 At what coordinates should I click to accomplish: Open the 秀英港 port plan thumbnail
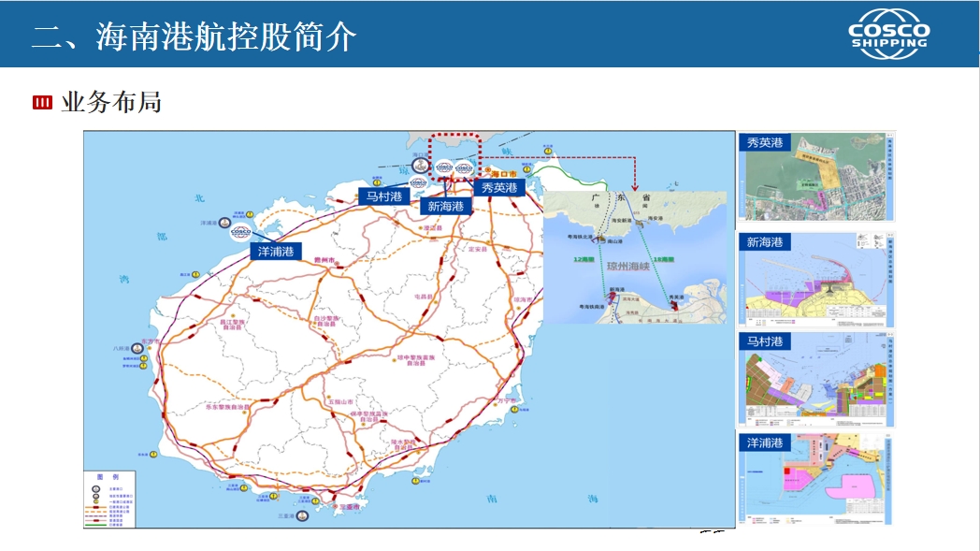[x=816, y=177]
